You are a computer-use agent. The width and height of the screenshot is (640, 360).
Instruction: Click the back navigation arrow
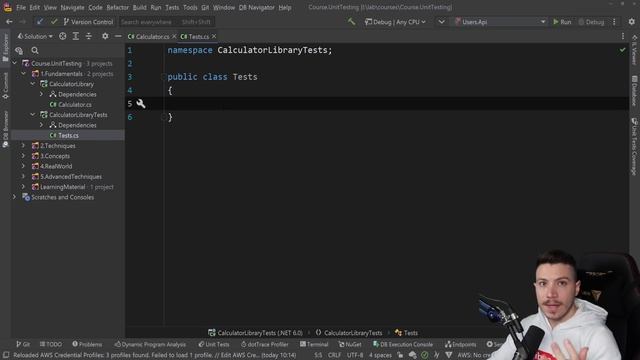(x=9, y=22)
